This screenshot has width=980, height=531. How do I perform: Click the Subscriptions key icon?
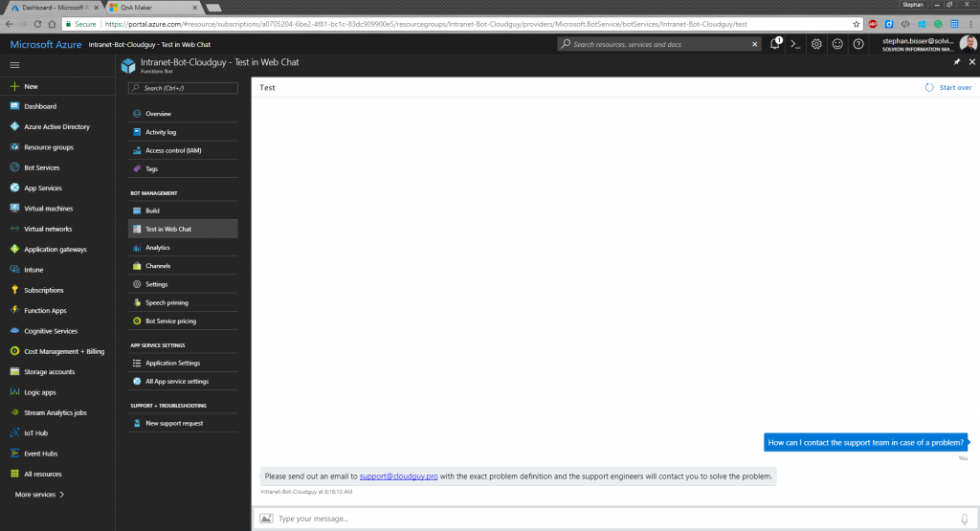click(x=14, y=290)
